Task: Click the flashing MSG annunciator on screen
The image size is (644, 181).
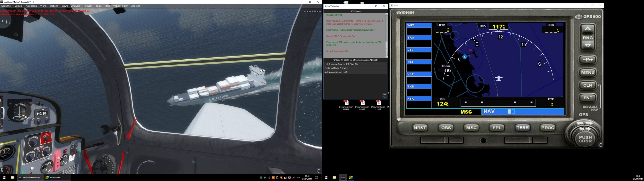Action: [466, 112]
